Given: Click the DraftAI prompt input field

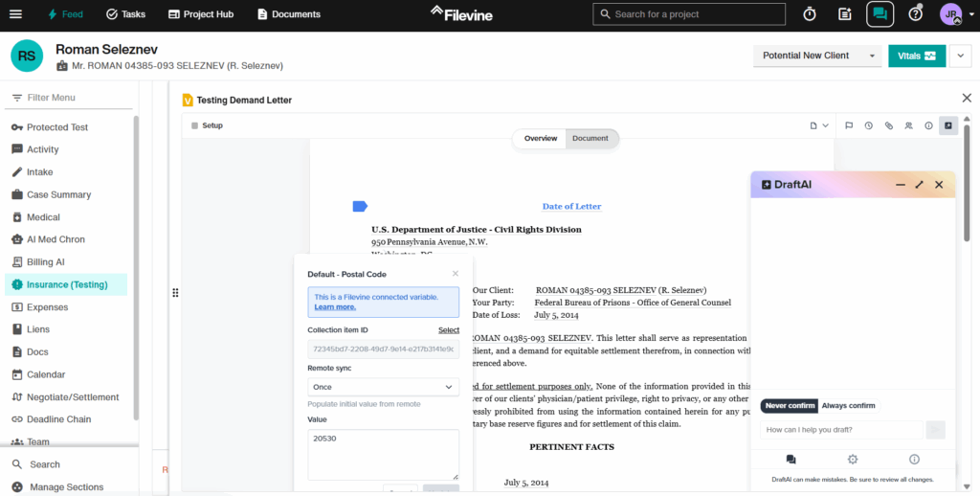Looking at the screenshot, I should (x=841, y=430).
